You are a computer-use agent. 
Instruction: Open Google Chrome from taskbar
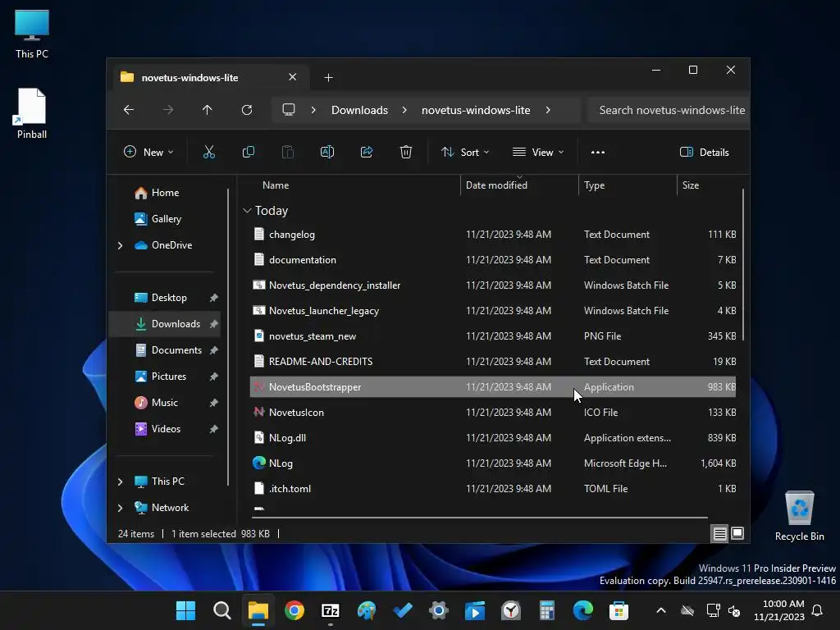click(294, 610)
